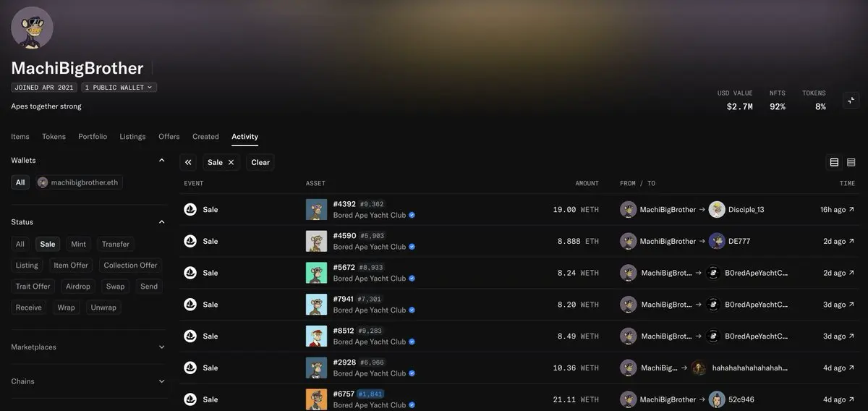Select the Activity tab

(x=244, y=137)
